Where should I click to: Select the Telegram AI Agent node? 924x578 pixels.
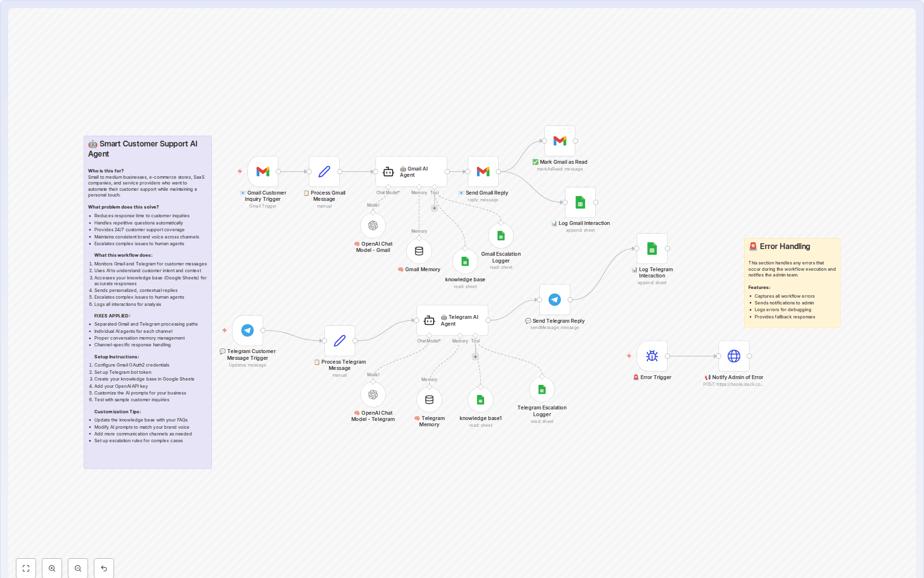pos(452,320)
